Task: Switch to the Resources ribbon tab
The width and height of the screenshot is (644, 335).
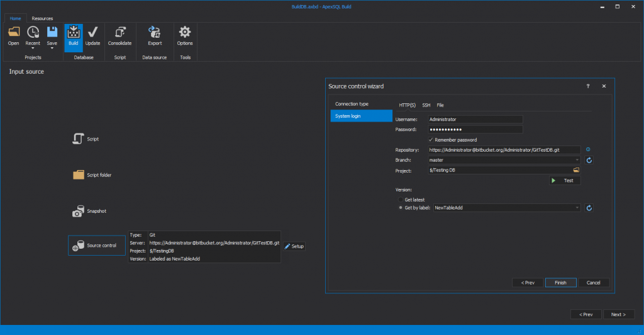Action: pos(42,18)
